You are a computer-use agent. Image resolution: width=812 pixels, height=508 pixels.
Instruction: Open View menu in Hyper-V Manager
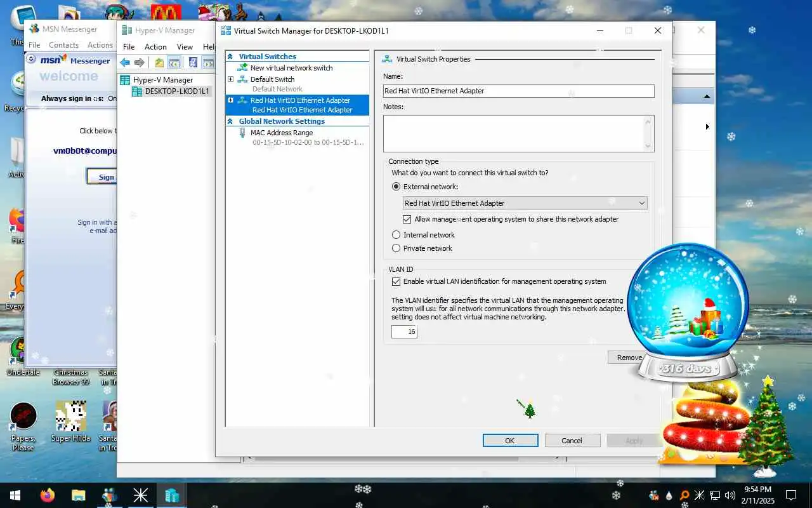(x=185, y=47)
